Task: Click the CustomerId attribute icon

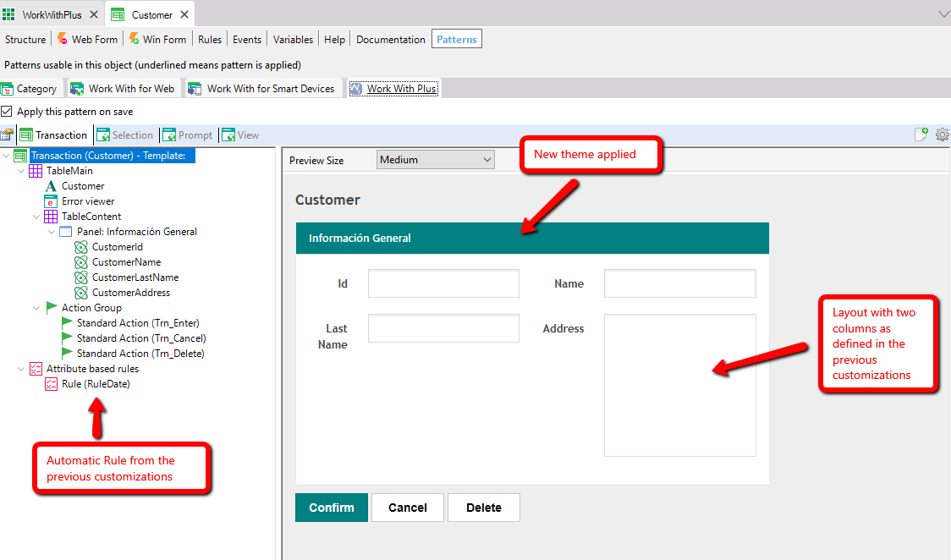Action: [81, 247]
